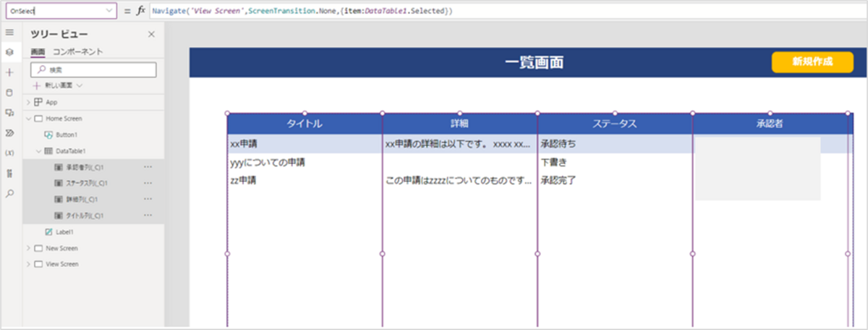Open the Data cylinder icon in rail
Viewport: 868px width, 330px height.
9,93
